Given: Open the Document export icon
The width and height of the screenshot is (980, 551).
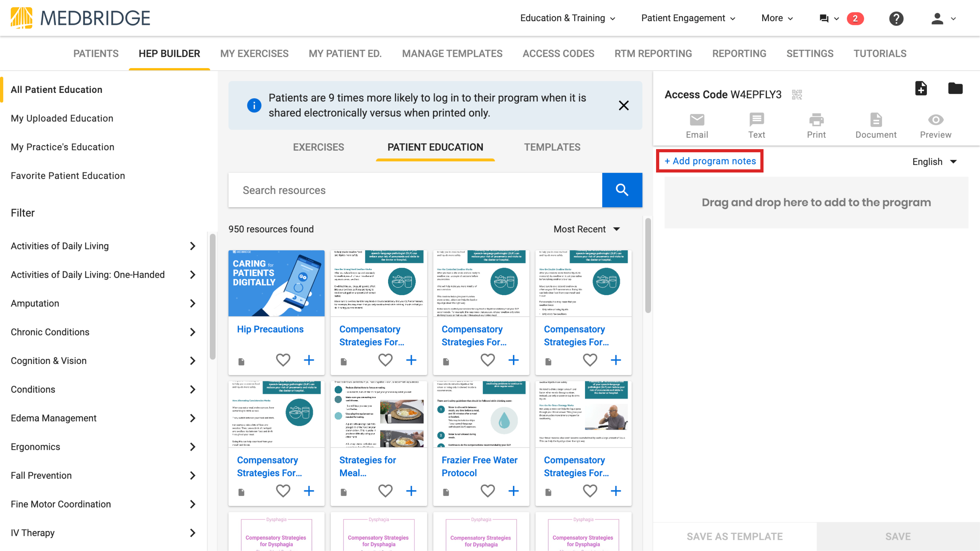Looking at the screenshot, I should (x=876, y=126).
